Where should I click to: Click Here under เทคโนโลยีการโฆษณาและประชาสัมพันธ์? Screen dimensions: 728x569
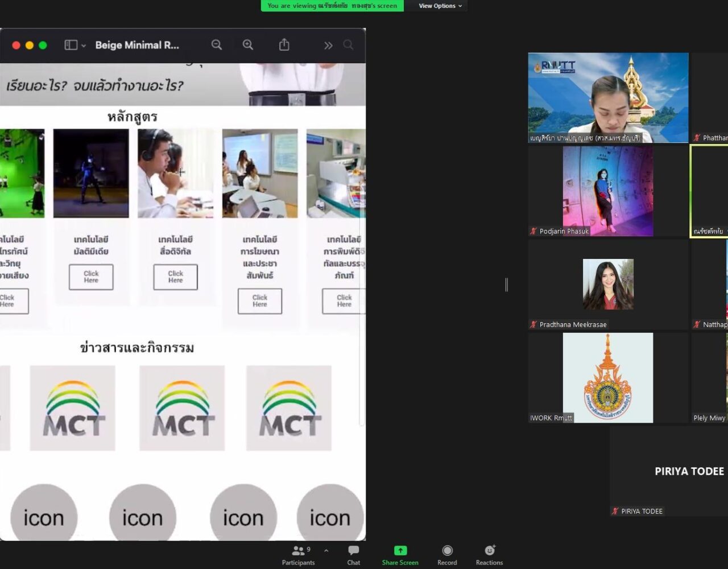(260, 301)
